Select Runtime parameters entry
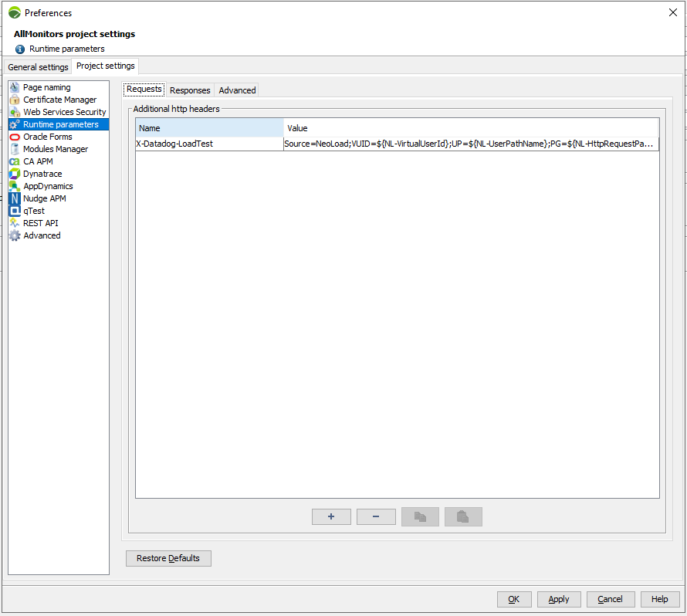687x616 pixels. tap(59, 124)
